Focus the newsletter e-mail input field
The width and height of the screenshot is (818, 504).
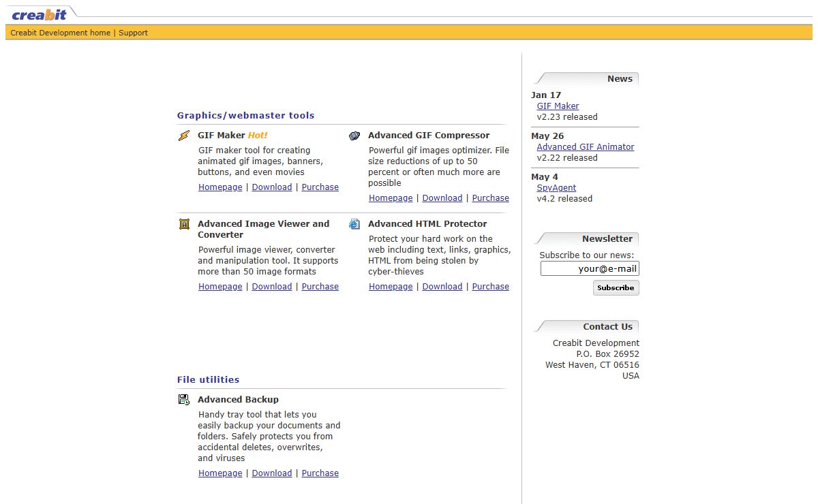(x=590, y=268)
